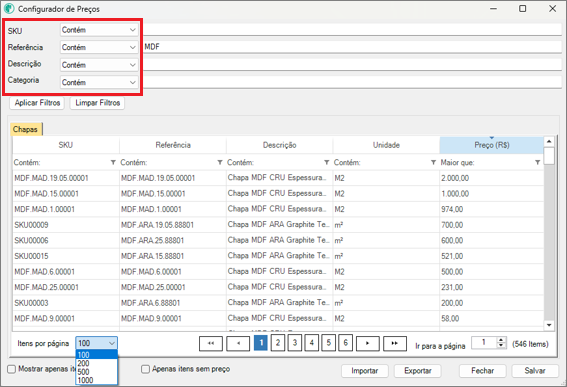Click the Aplicar Filtros button
Screen dimensions: 567x387
pos(37,103)
